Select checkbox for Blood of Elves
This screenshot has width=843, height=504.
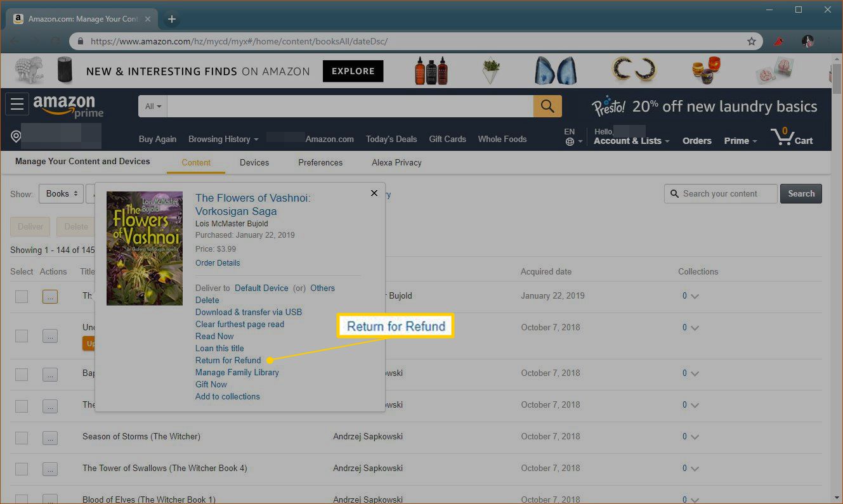[22, 500]
